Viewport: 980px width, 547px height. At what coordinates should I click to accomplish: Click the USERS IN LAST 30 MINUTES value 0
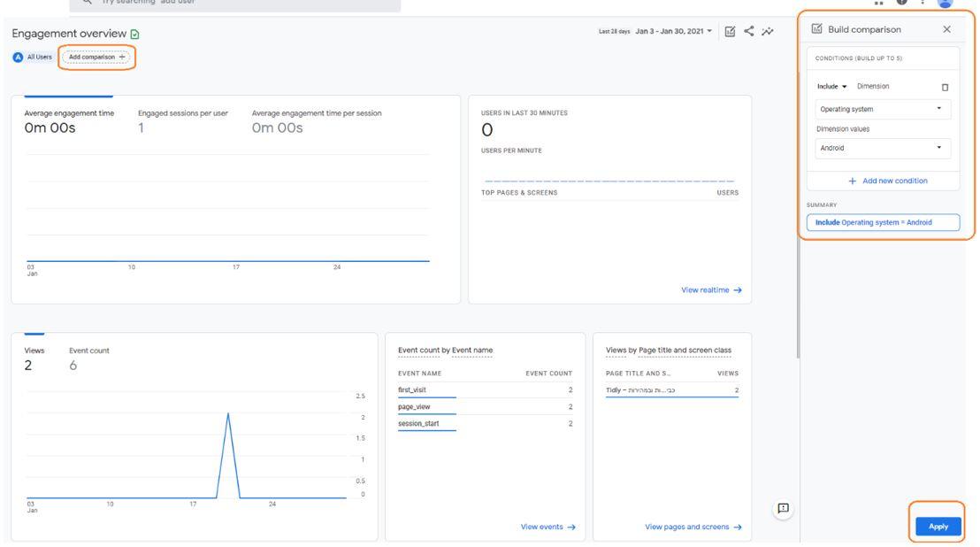click(x=486, y=130)
